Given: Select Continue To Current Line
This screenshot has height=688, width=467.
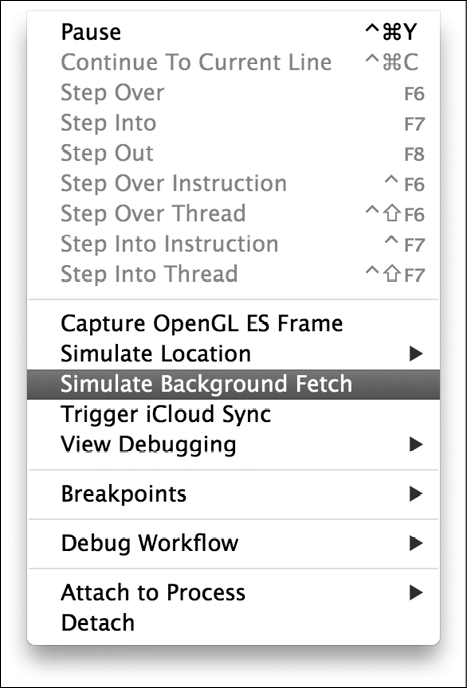Looking at the screenshot, I should [x=233, y=62].
